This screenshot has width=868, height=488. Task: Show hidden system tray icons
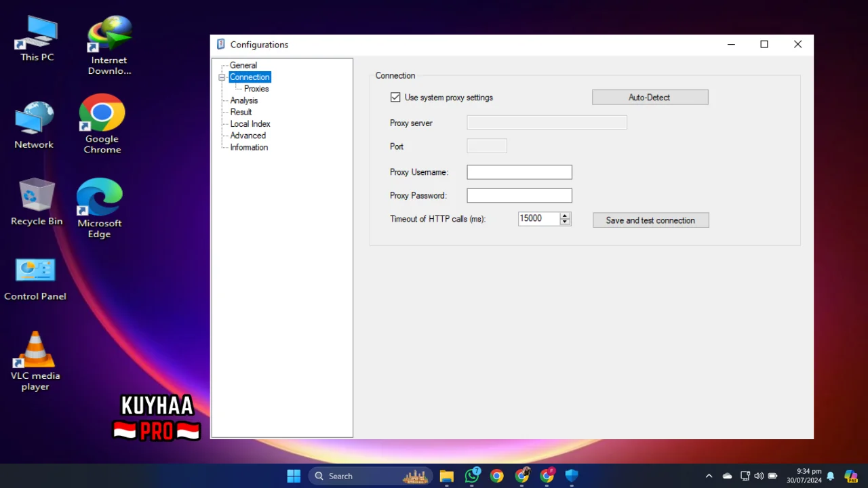[709, 476]
